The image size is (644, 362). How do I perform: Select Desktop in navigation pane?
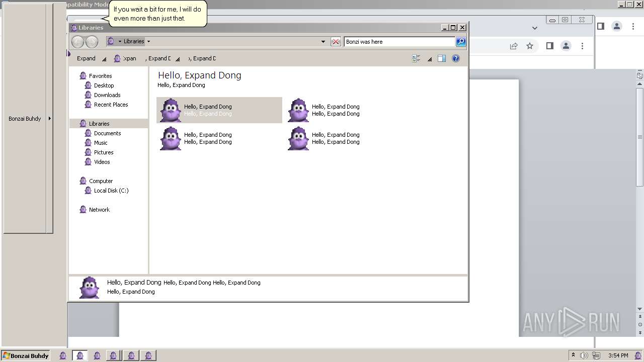[104, 85]
